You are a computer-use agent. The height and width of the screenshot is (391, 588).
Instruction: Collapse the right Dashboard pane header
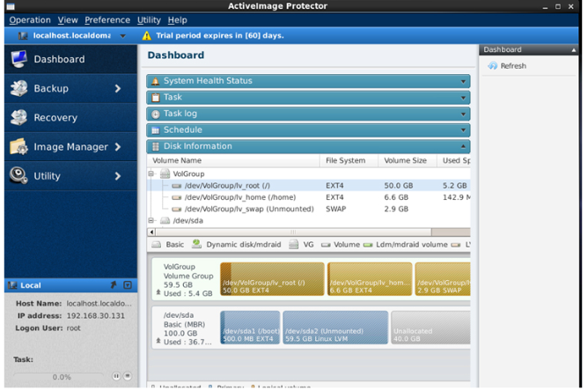coord(573,50)
